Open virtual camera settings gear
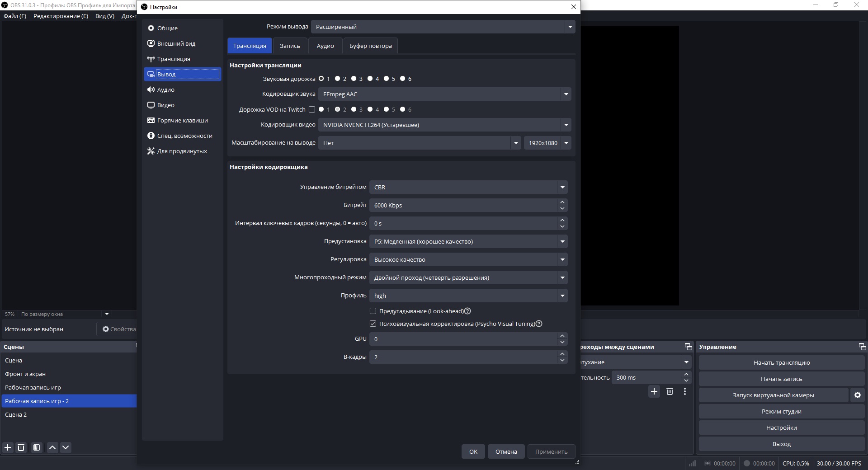Viewport: 868px width, 470px height. 858,395
